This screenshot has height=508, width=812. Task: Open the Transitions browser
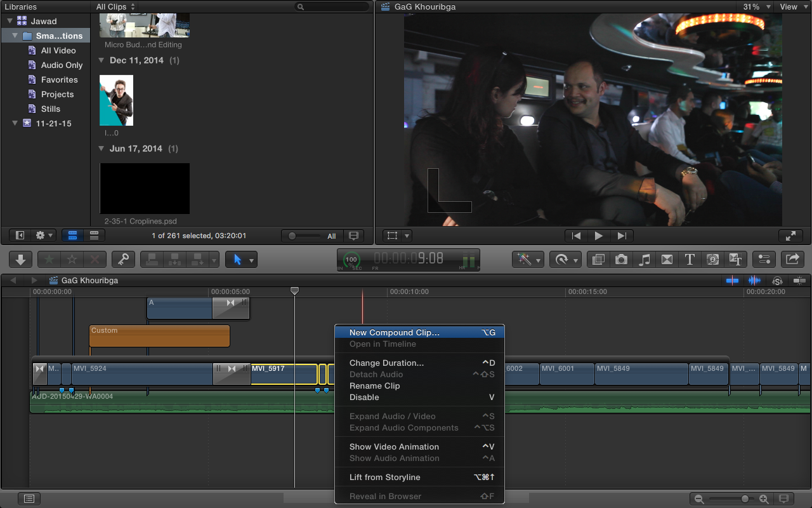(x=667, y=259)
